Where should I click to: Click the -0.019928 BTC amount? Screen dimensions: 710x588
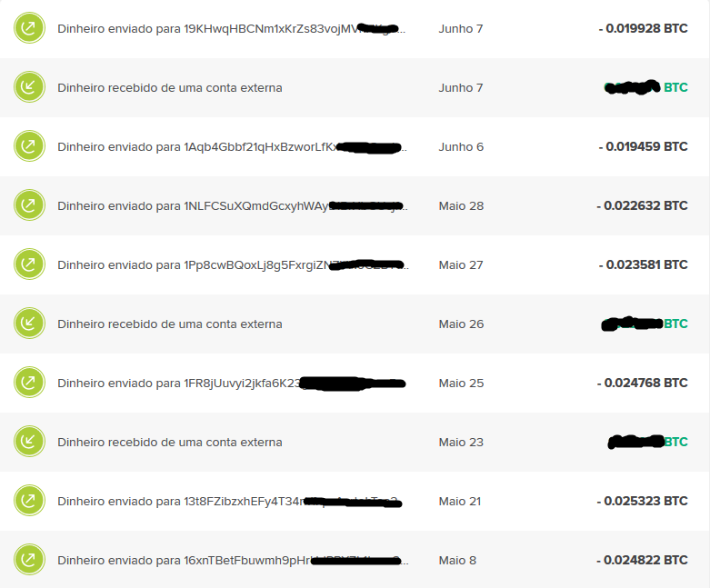point(643,29)
